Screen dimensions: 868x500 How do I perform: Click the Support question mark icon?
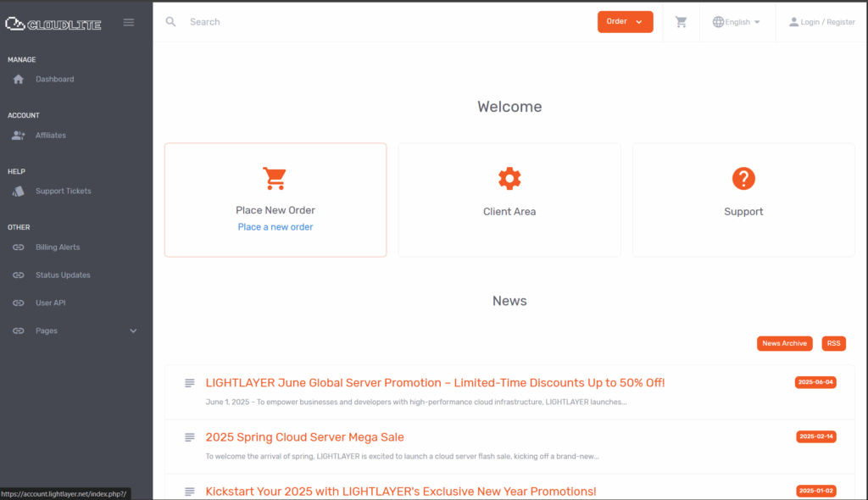pyautogui.click(x=743, y=178)
